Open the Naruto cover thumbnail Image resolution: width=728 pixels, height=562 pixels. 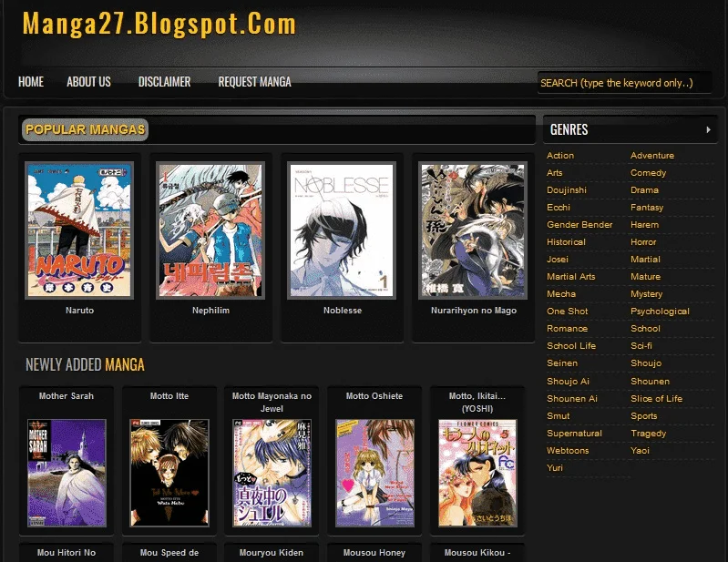click(79, 230)
